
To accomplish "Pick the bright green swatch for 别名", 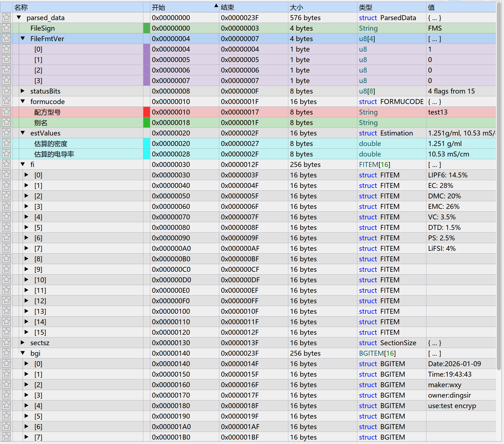I will tap(147, 123).
